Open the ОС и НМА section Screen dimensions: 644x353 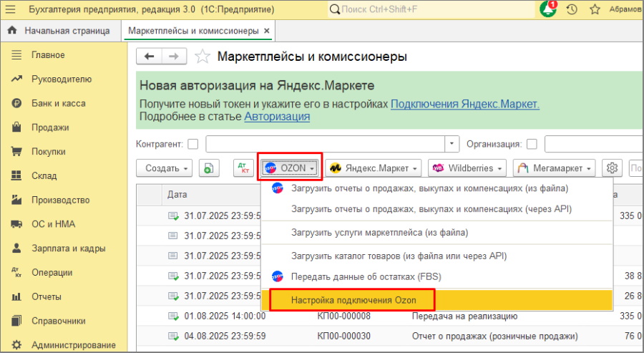click(54, 224)
